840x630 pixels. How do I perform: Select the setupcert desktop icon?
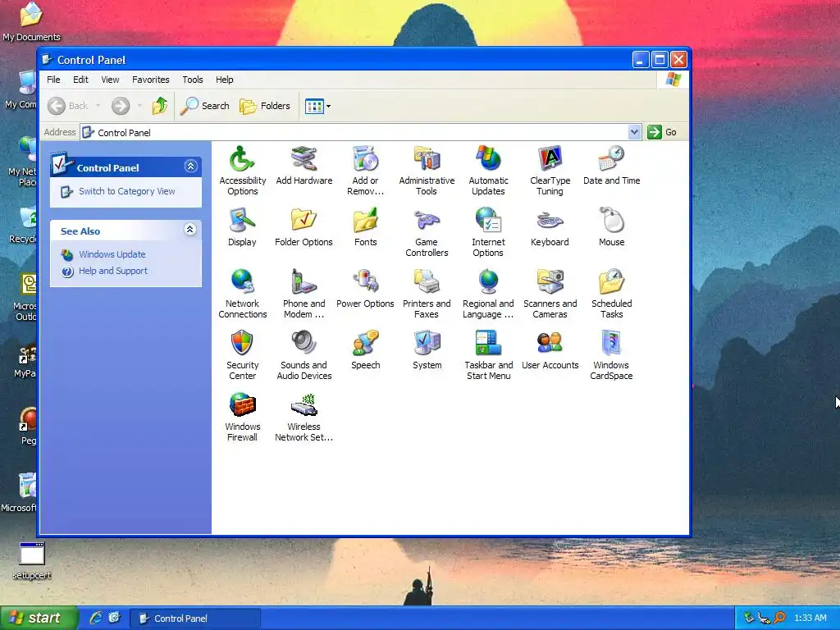[x=32, y=561]
